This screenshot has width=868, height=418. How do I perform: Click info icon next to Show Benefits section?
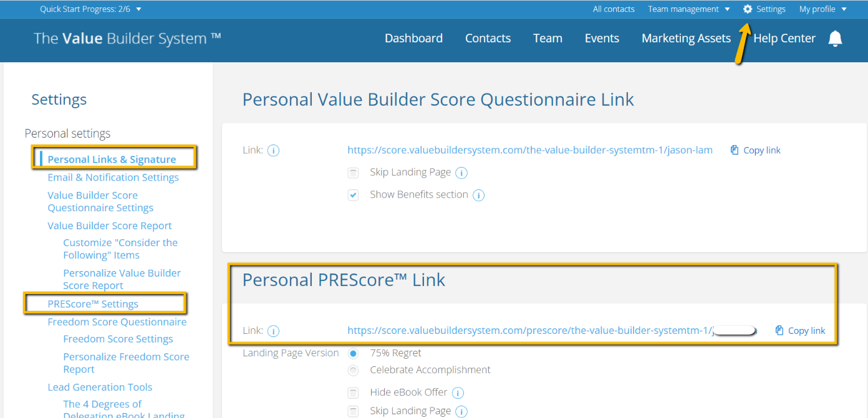[479, 195]
